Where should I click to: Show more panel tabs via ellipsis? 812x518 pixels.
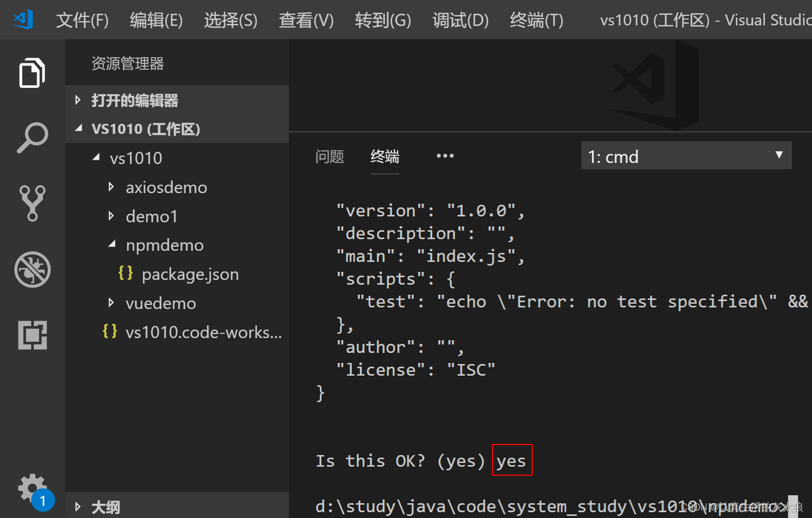445,156
